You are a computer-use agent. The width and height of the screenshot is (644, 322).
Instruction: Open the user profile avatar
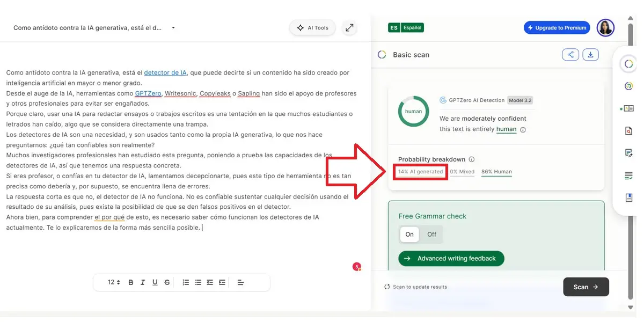pyautogui.click(x=605, y=28)
